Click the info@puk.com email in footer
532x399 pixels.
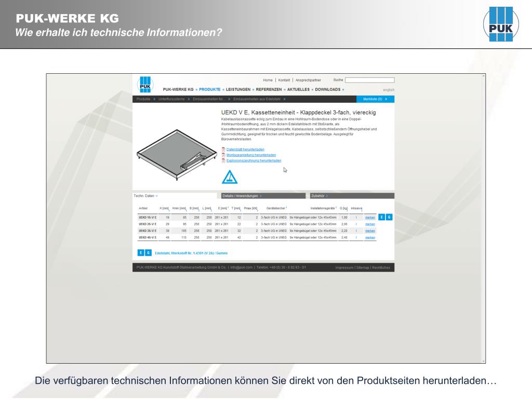click(x=241, y=268)
